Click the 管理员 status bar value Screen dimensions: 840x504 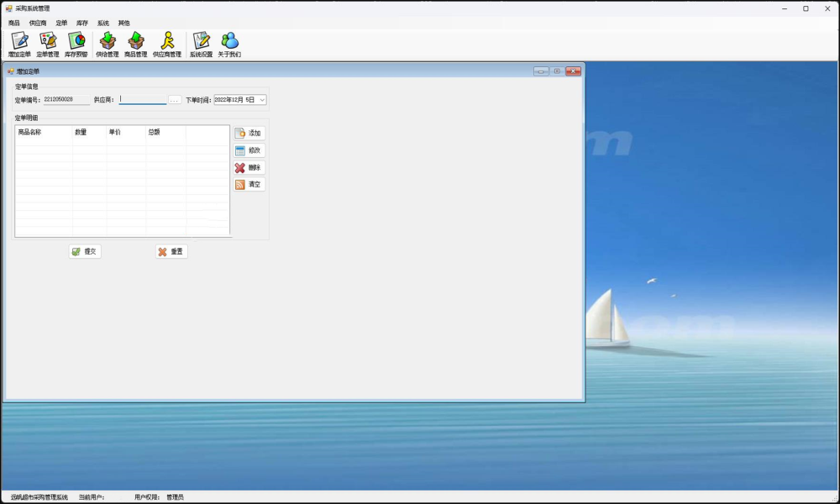coord(175,497)
